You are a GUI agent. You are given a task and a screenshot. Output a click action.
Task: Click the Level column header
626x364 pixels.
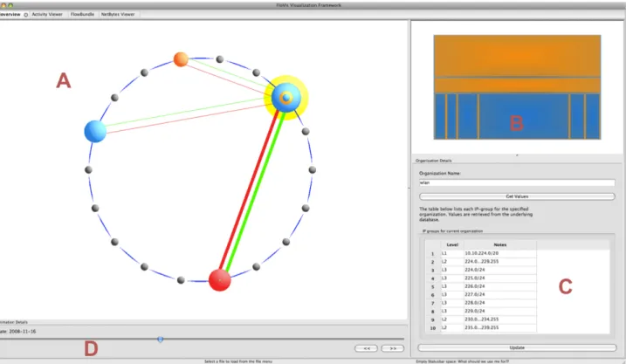[452, 244]
